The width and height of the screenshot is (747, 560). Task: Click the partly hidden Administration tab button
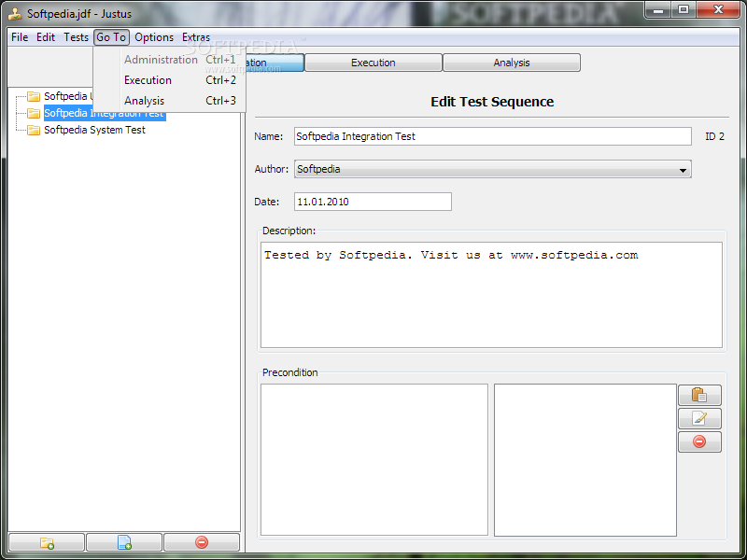(x=275, y=63)
